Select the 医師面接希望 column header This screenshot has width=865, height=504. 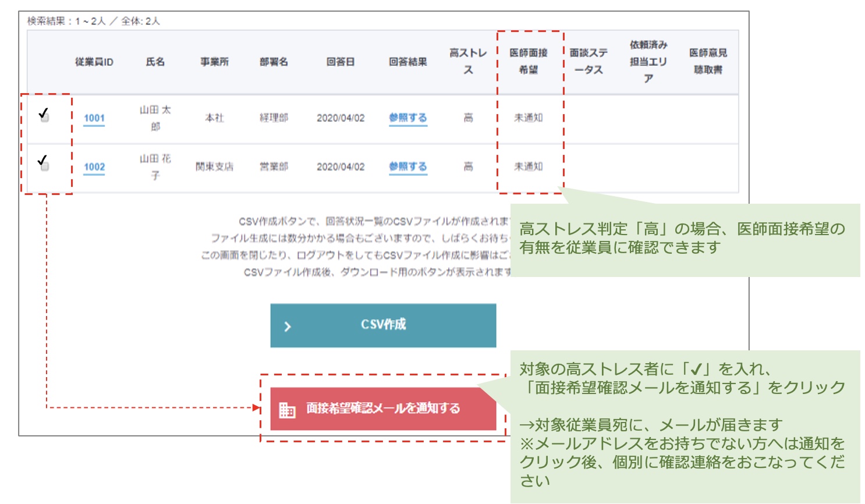pyautogui.click(x=529, y=61)
